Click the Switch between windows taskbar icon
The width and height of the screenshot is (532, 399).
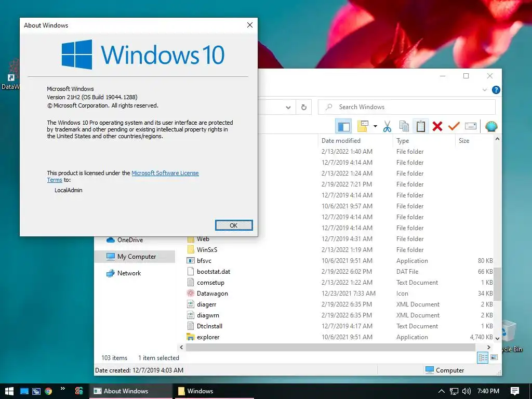(x=36, y=391)
